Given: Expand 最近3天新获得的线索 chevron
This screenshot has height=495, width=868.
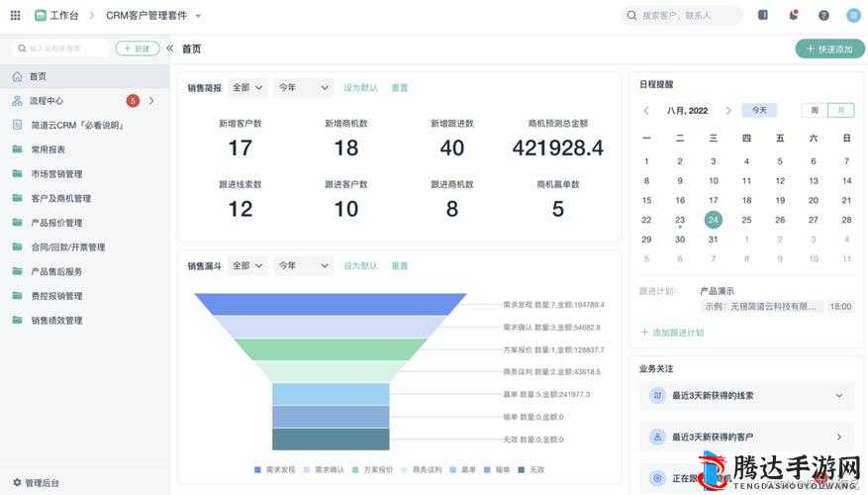Looking at the screenshot, I should click(x=839, y=395).
